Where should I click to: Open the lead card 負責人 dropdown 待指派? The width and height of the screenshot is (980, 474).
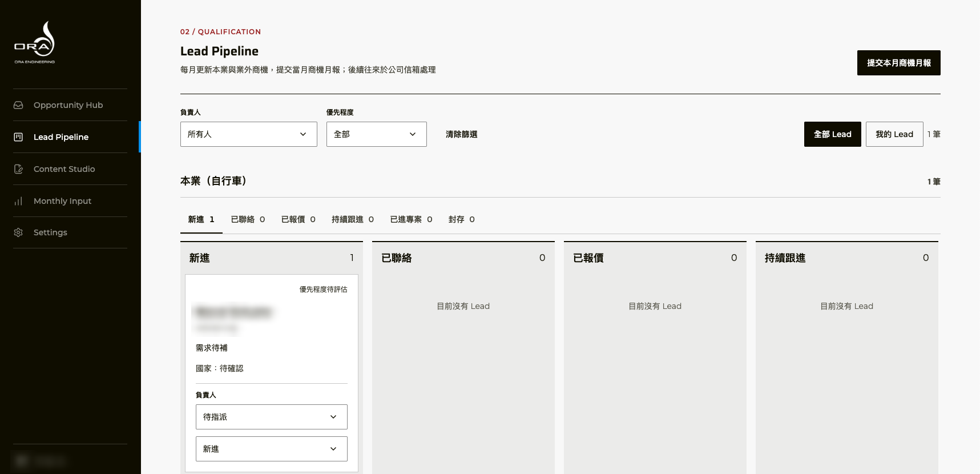coord(272,417)
